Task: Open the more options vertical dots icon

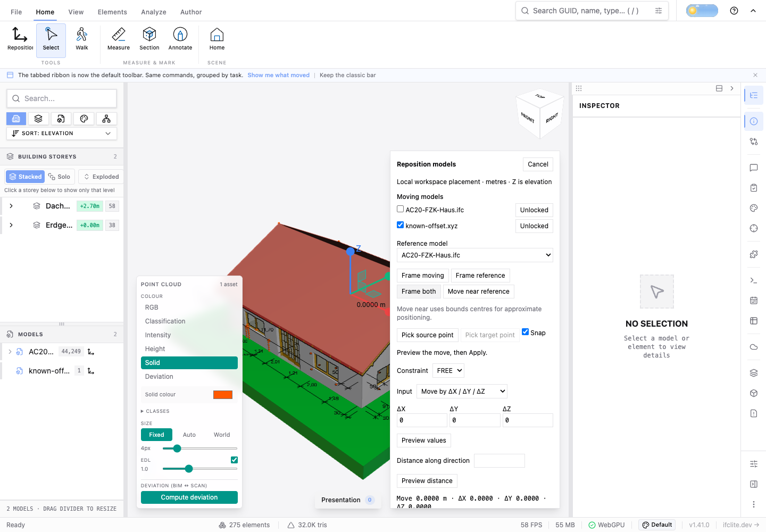Action: point(754,504)
